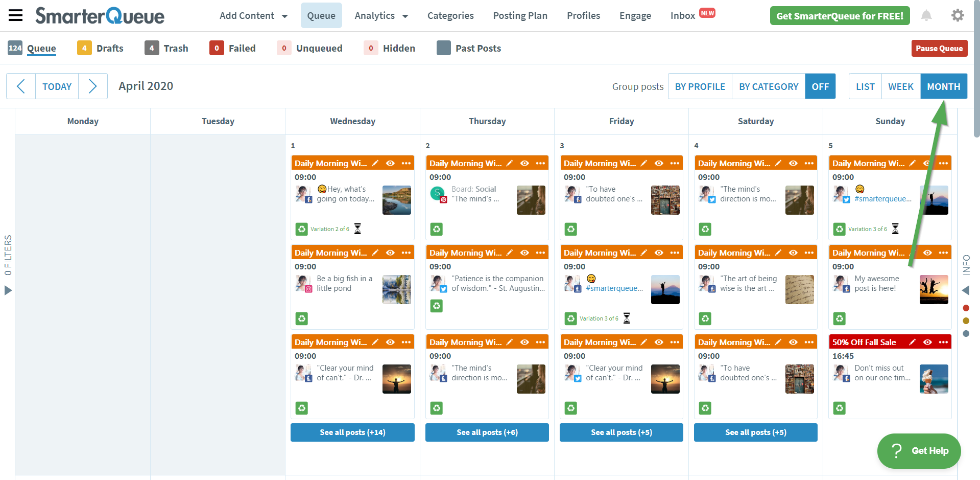Screen dimensions: 980x480
Task: Click the red dot indicator on the right edge
Action: 966,308
